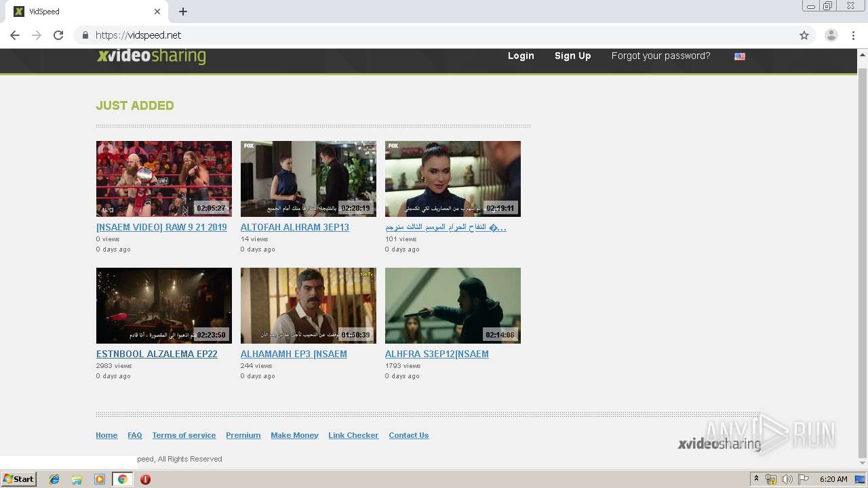Viewport: 868px width, 488px height.
Task: Open the Chrome three-dot menu
Action: [853, 35]
